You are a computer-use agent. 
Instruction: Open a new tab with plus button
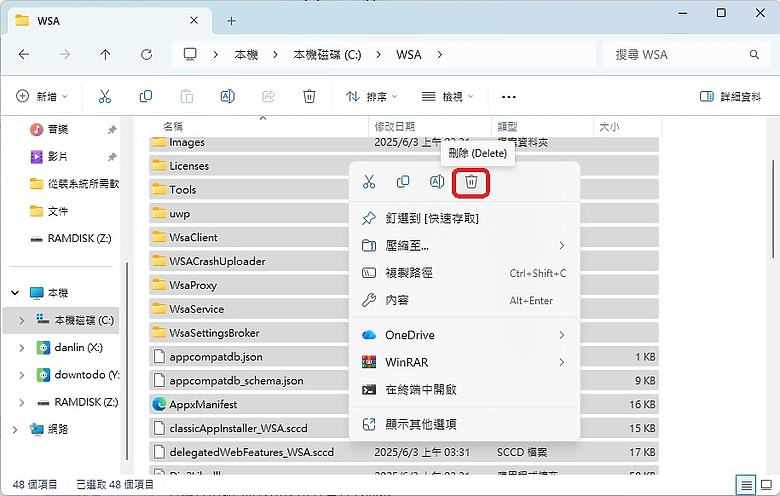pos(231,21)
